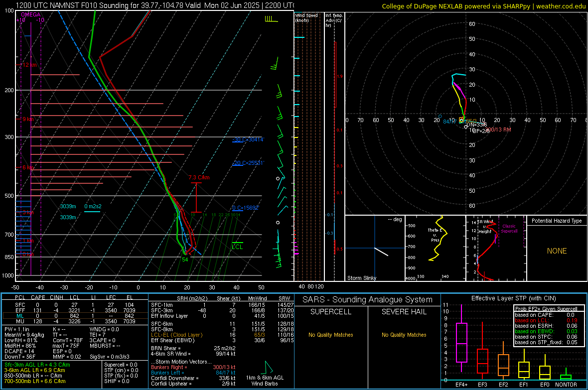This screenshot has height=390, width=588.
Task: Click the Classic Supercell label
Action: pyautogui.click(x=509, y=229)
